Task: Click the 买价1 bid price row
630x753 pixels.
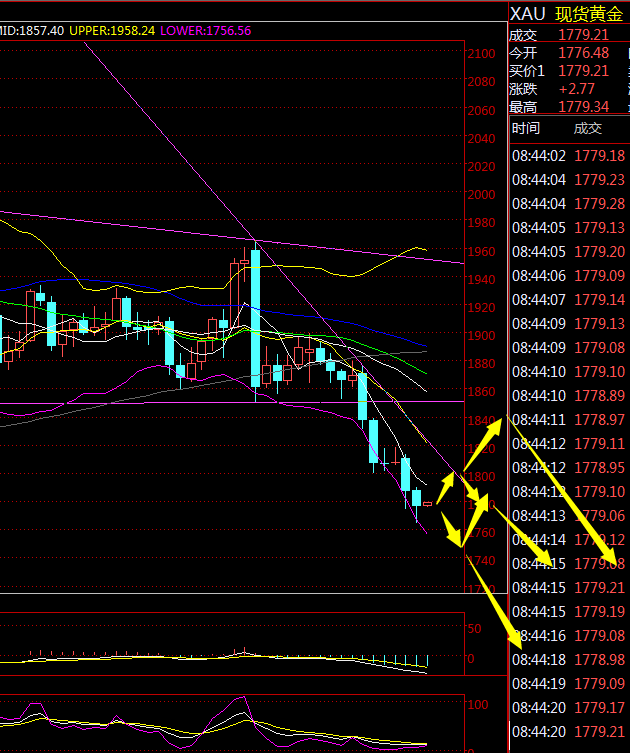Action: pyautogui.click(x=560, y=71)
